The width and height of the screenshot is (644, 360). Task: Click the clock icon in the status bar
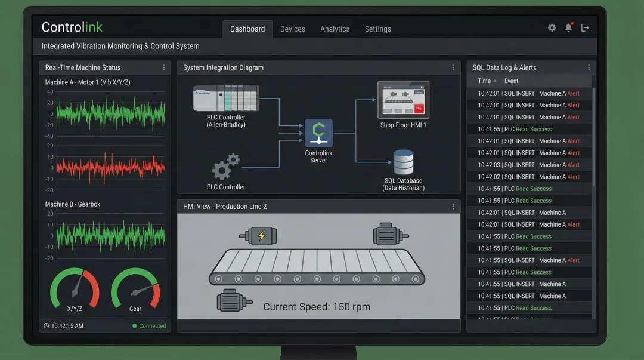tap(45, 325)
